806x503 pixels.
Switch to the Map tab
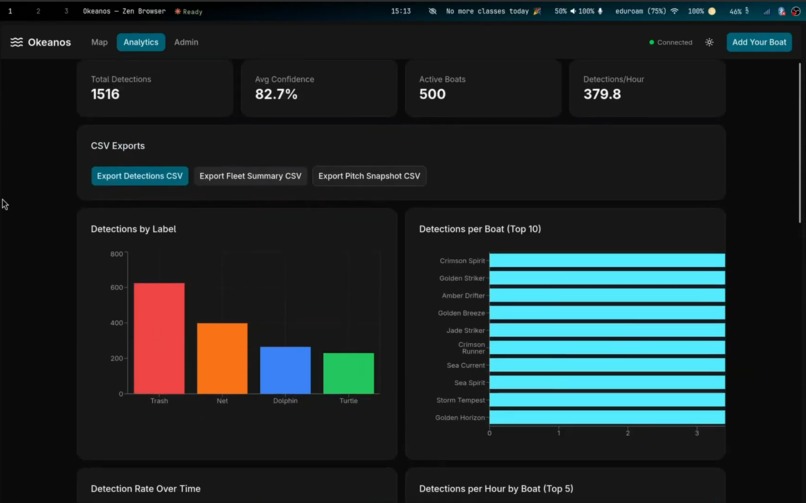(99, 42)
